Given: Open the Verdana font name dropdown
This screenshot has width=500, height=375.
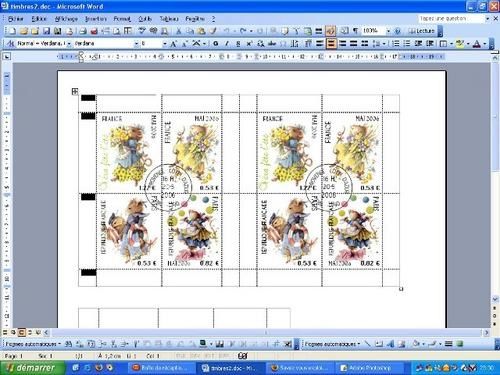Looking at the screenshot, I should point(136,44).
